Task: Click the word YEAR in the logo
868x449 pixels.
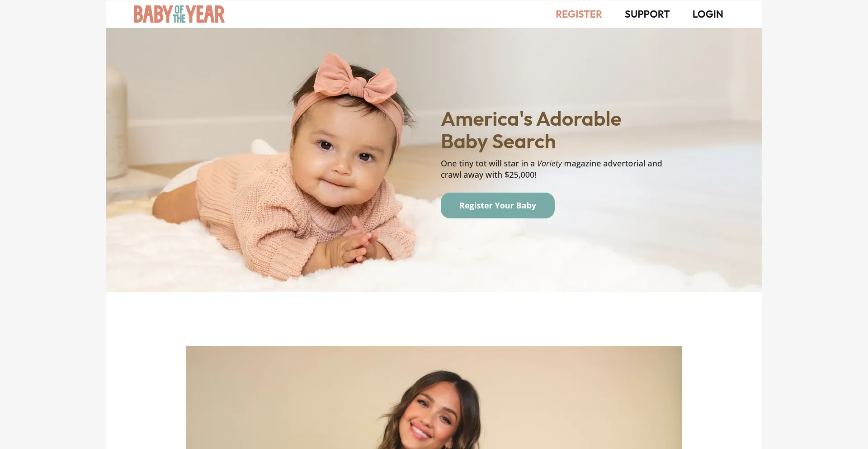Action: click(x=206, y=14)
